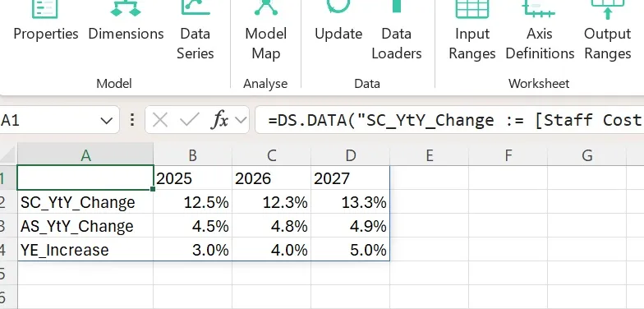Screen dimensions: 644x309
Task: Select empty cell A1
Action: coord(85,178)
